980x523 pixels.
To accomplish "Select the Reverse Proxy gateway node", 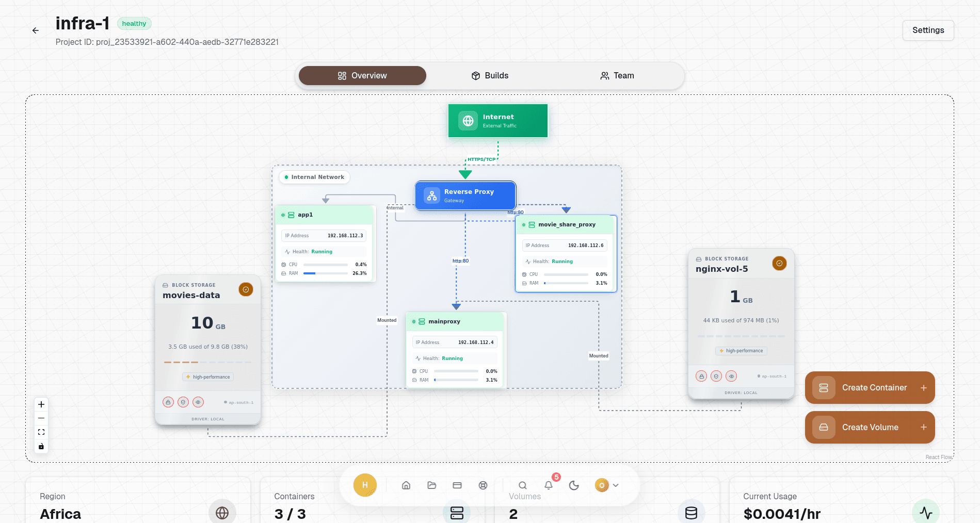I will (465, 195).
